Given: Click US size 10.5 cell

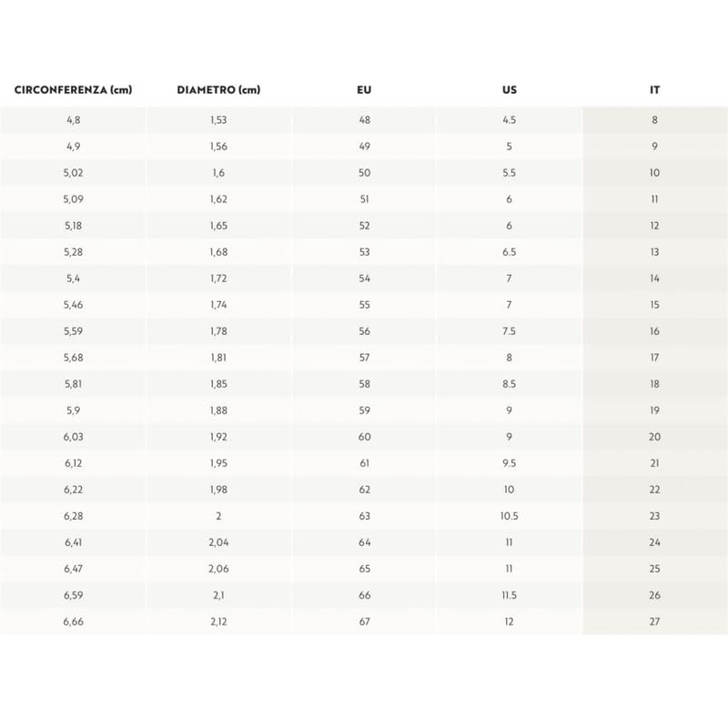Looking at the screenshot, I should click(510, 516).
